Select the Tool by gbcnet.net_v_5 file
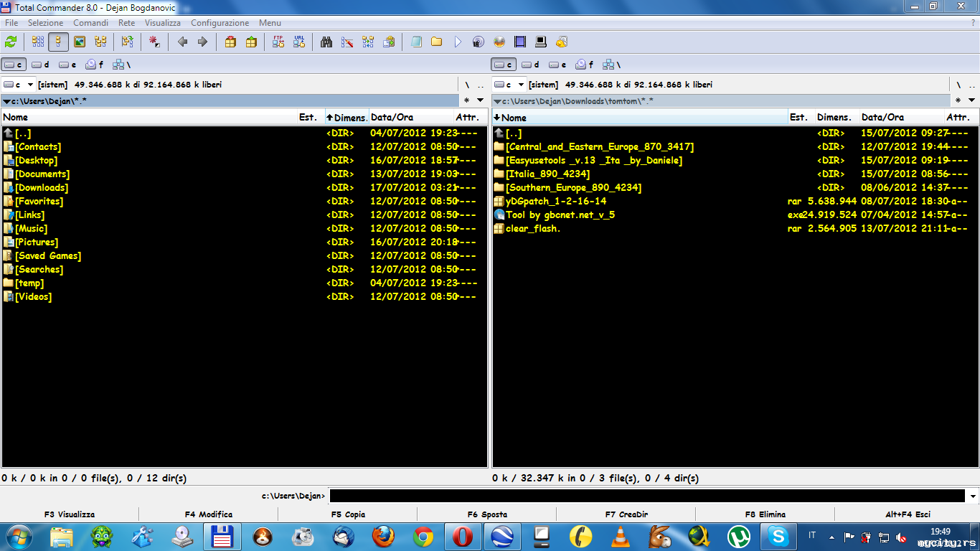980x551 pixels. (735, 215)
